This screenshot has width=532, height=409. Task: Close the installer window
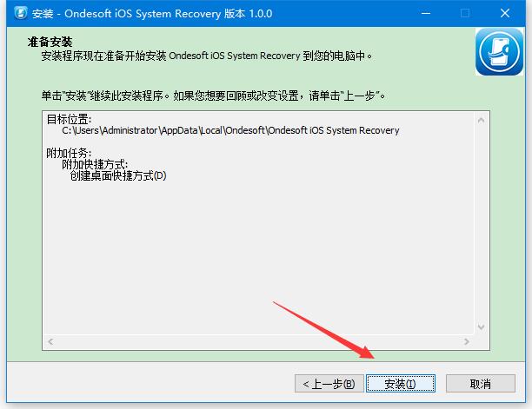(505, 13)
